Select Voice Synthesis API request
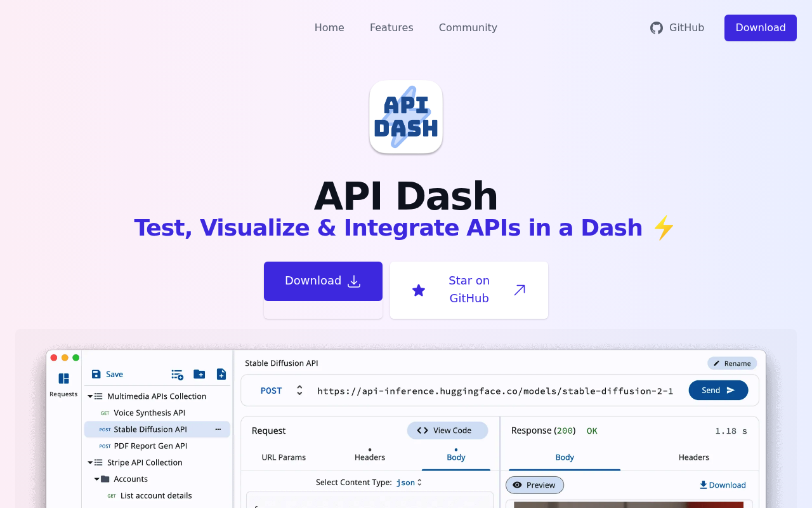Viewport: 812px width, 508px height. [150, 413]
